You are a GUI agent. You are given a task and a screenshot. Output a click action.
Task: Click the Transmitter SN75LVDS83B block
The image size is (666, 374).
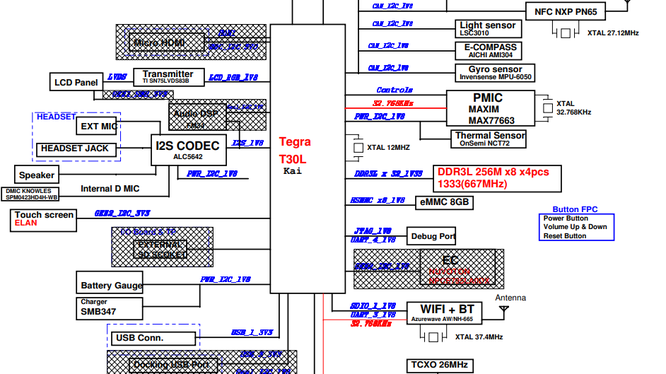[169, 77]
